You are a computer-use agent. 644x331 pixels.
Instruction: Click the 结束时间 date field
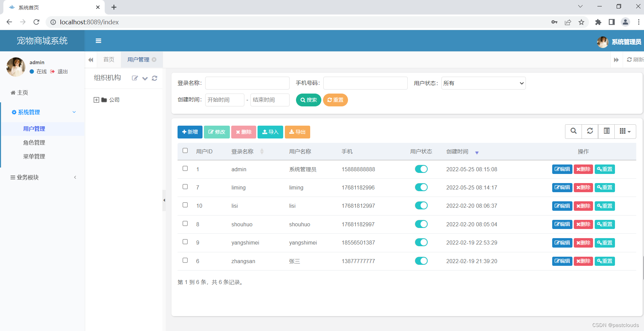coord(270,100)
